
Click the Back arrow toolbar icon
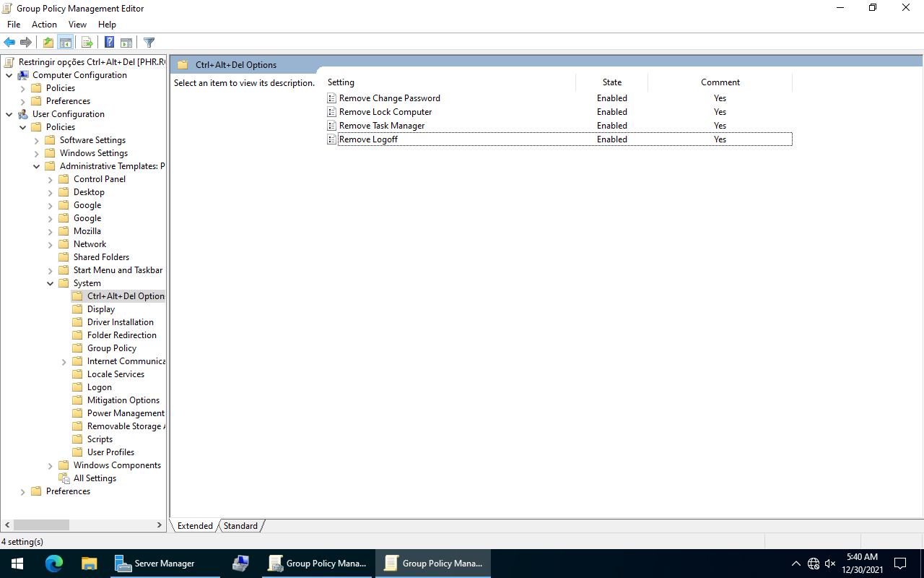(9, 43)
